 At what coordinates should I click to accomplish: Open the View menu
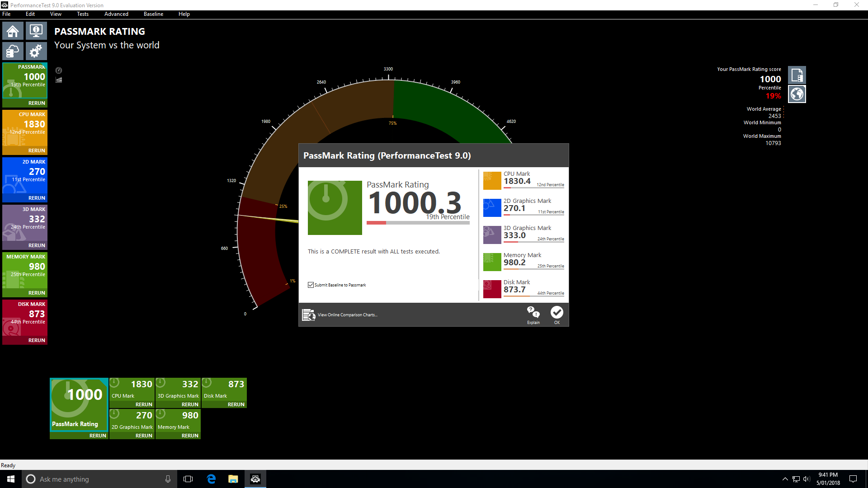click(56, 14)
